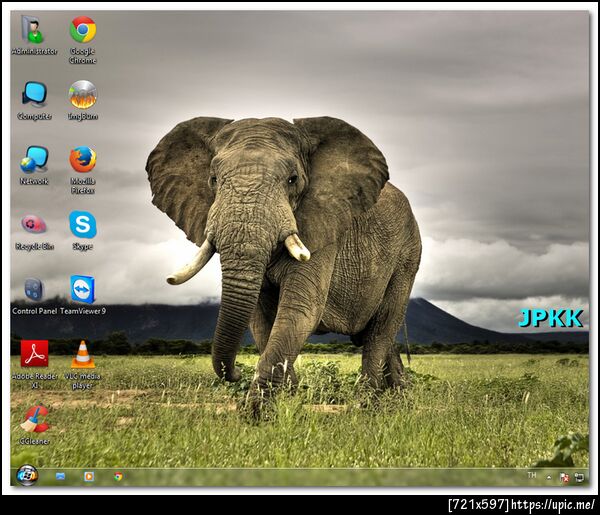The height and width of the screenshot is (515, 600).
Task: Open Action Center flag tray icon
Action: click(564, 478)
